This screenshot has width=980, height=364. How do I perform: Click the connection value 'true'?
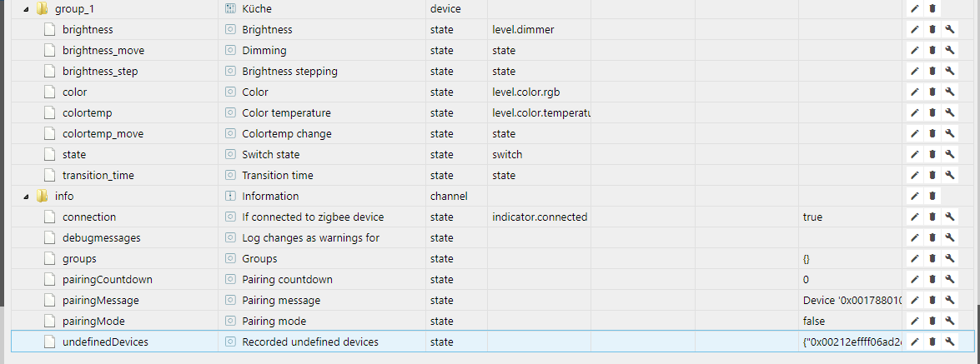pos(812,217)
